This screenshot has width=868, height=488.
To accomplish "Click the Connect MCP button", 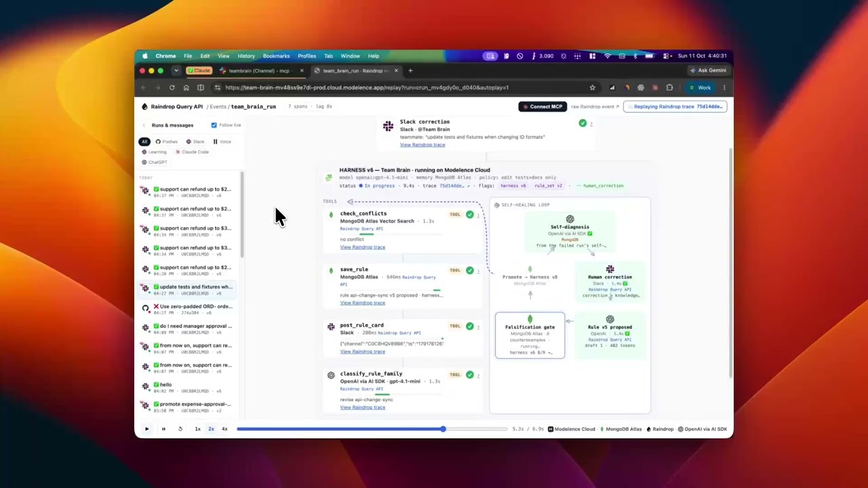I will coord(542,106).
